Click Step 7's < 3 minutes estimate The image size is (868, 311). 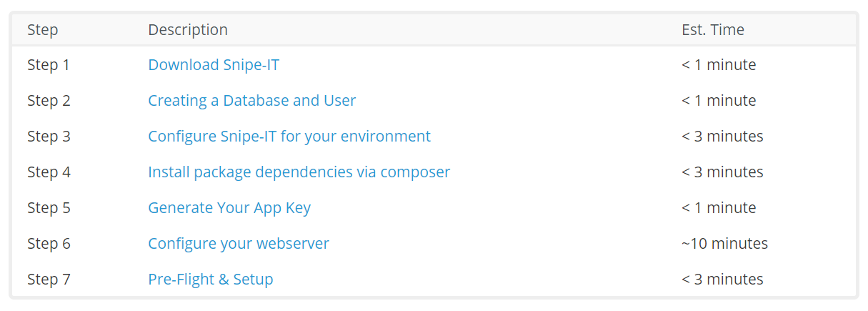(x=722, y=280)
